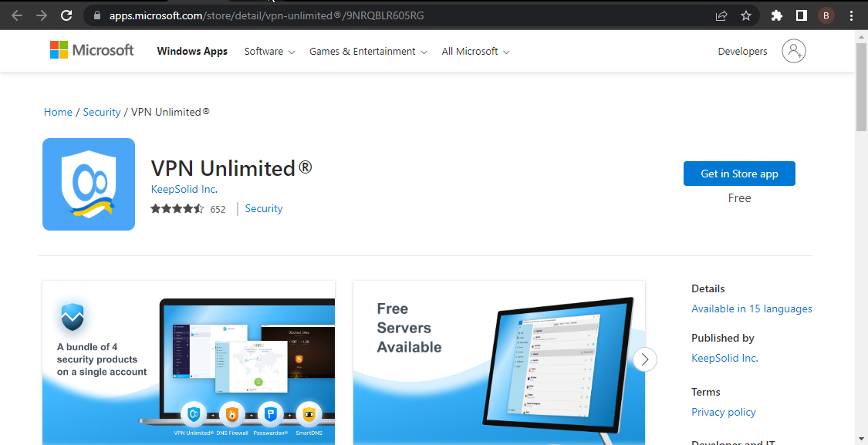Image resolution: width=868 pixels, height=445 pixels.
Task: Open the Free Servers Available screenshot
Action: click(x=498, y=362)
